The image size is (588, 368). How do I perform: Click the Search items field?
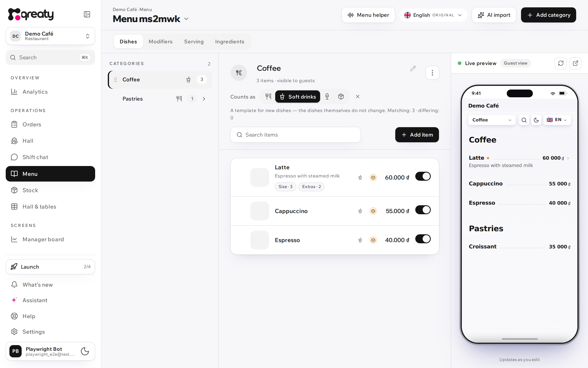(x=295, y=135)
